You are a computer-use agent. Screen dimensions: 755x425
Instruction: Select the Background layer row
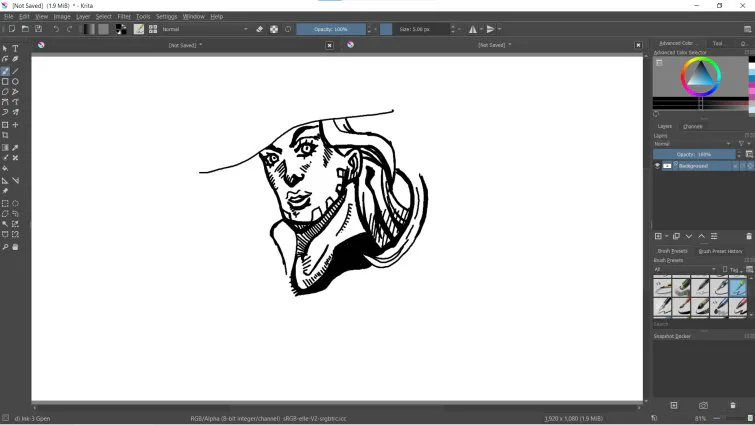click(x=703, y=166)
